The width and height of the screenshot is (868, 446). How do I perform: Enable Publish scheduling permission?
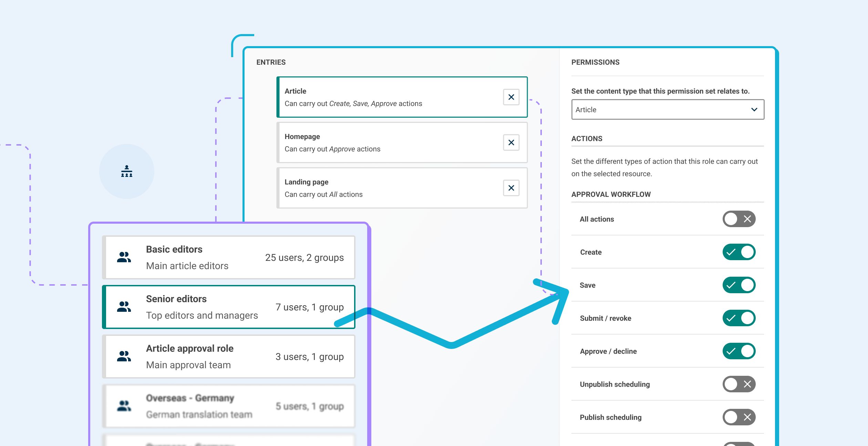[739, 417]
